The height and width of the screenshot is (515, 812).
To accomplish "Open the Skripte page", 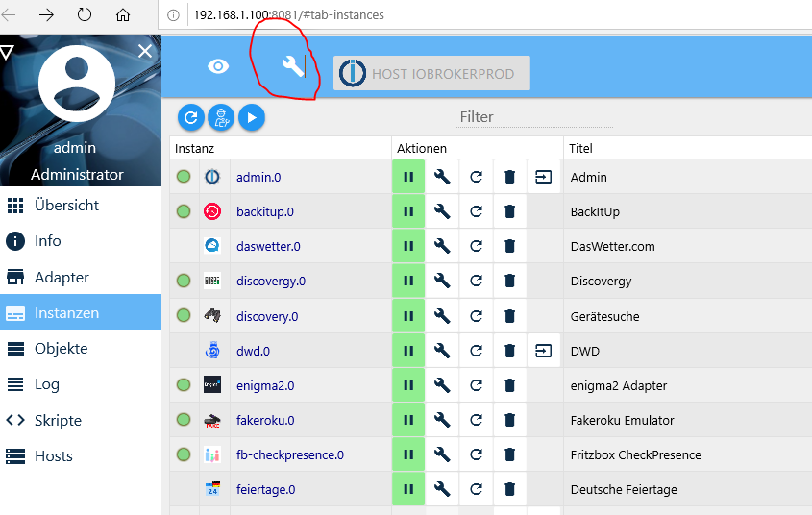I will click(x=81, y=420).
